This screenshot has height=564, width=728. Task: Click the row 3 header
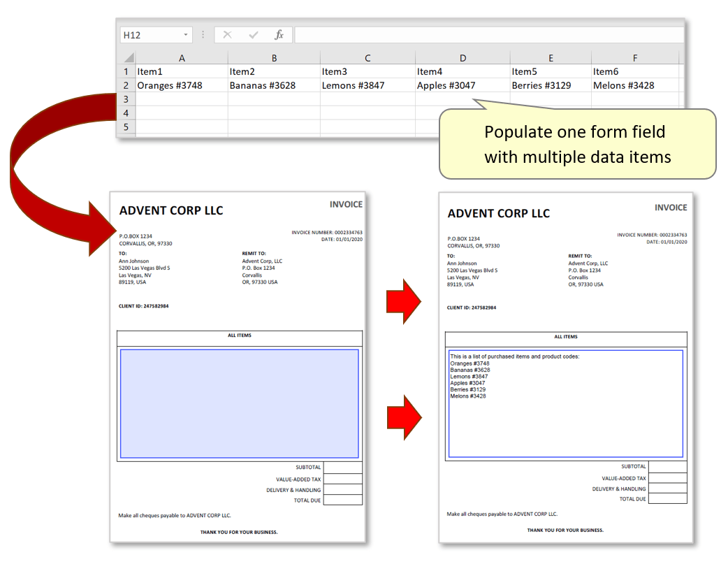click(126, 99)
